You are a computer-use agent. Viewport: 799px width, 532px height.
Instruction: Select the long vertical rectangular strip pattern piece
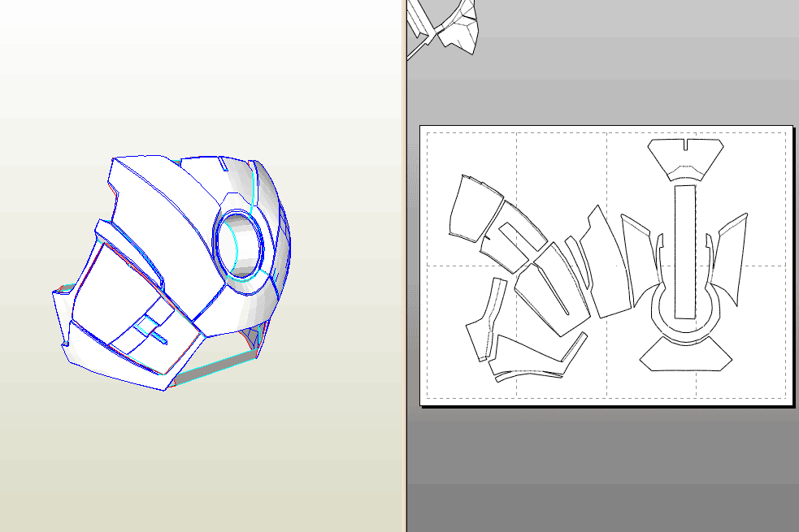click(685, 252)
